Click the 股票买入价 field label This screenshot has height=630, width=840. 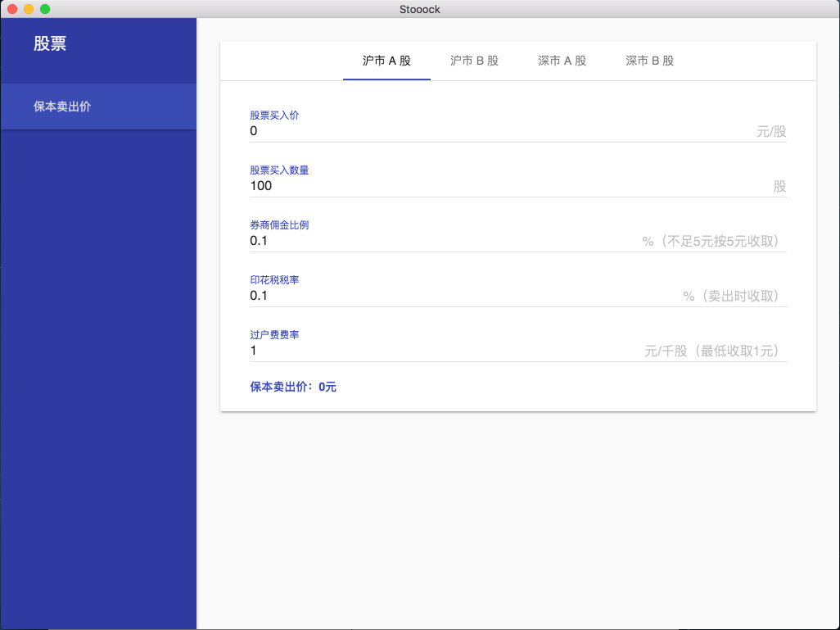click(x=274, y=116)
